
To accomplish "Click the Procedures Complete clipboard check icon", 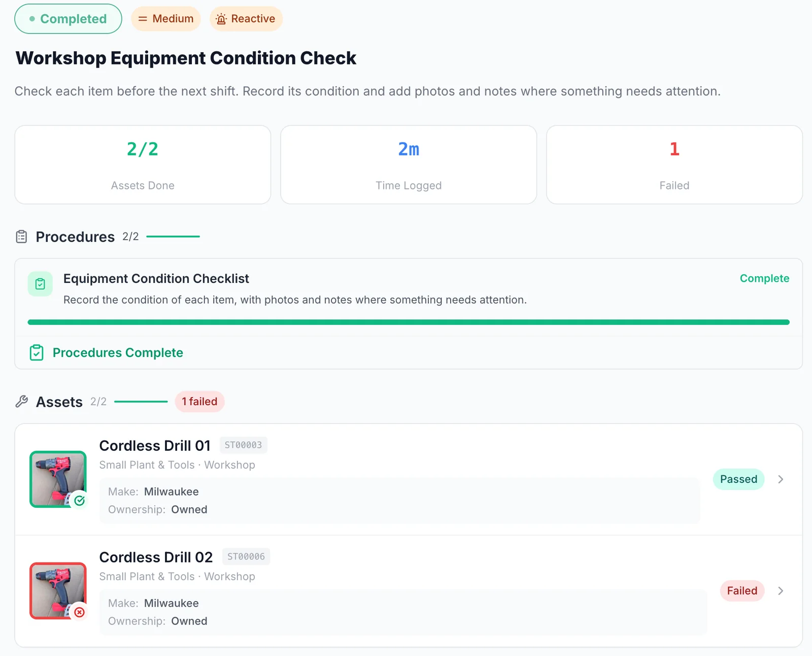I will (37, 352).
